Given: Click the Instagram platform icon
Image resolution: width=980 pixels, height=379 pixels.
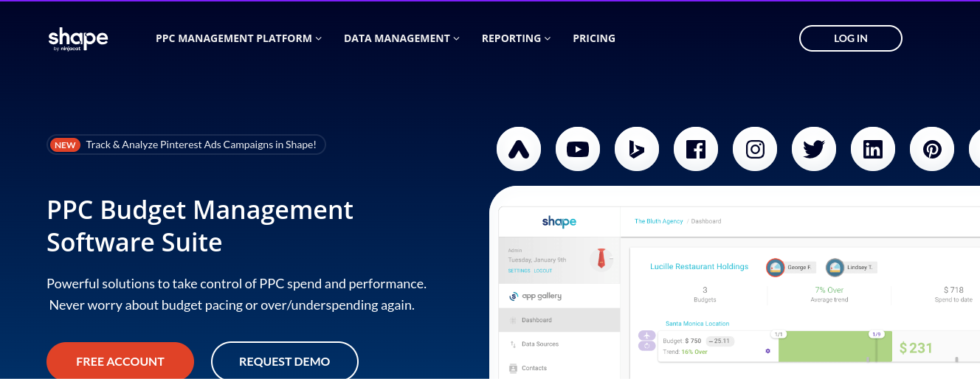Looking at the screenshot, I should tap(755, 150).
